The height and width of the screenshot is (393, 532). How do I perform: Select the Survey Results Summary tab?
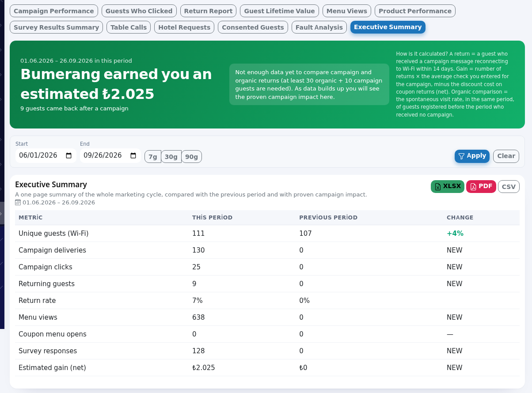click(56, 27)
